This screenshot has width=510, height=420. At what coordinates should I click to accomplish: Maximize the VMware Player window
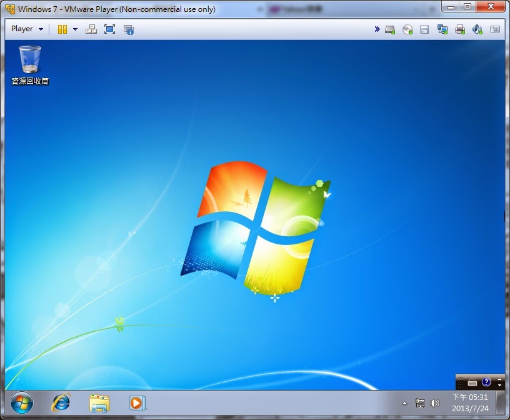[467, 6]
